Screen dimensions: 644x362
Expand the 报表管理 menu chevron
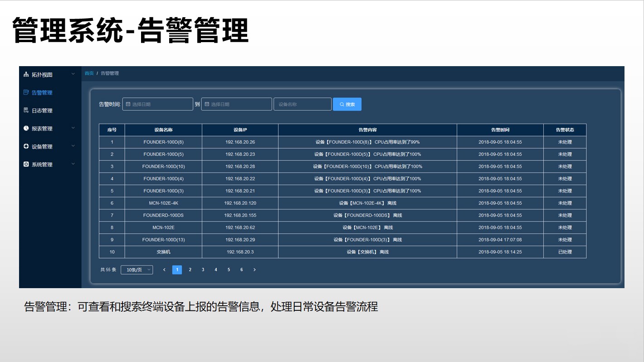click(x=73, y=128)
